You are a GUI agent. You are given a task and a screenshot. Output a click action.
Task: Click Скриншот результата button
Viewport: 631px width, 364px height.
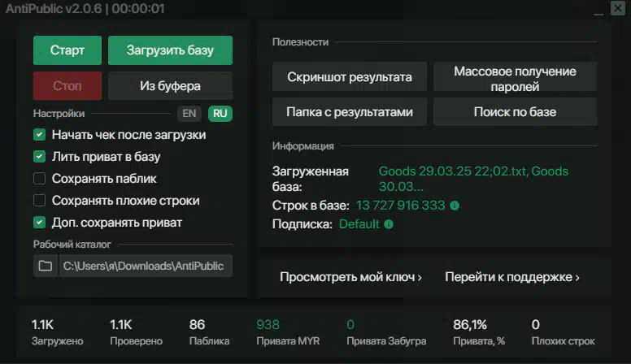[x=350, y=77]
